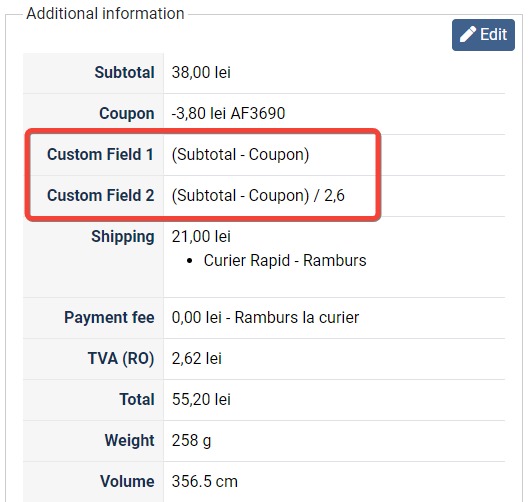Click the pencil icon in Edit button
Viewport: 531px width, 502px height.
[467, 35]
